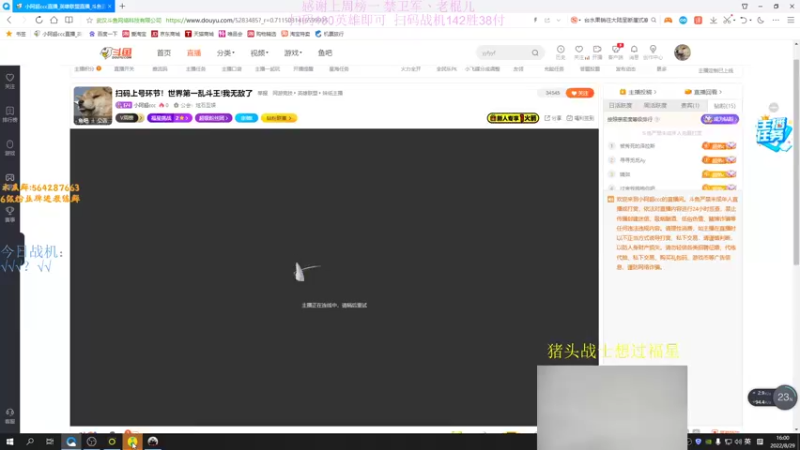Bookmark page with star icon
This screenshot has height=450, width=800.
point(89,20)
